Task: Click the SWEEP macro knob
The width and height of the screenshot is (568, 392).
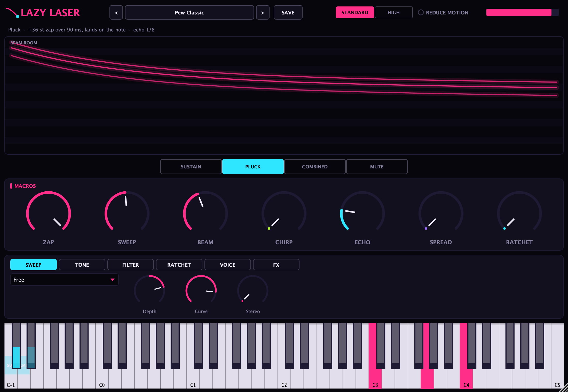Action: [x=127, y=213]
